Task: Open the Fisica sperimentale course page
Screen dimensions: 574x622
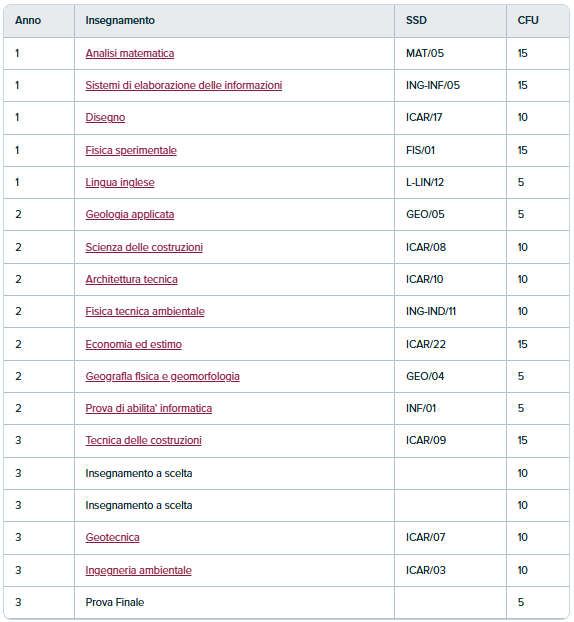Action: click(131, 150)
